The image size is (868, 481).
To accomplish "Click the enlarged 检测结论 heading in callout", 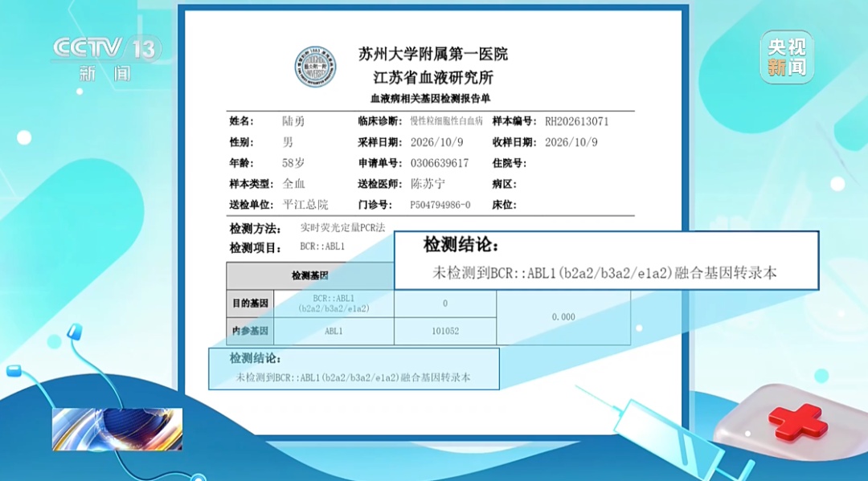I will [461, 244].
